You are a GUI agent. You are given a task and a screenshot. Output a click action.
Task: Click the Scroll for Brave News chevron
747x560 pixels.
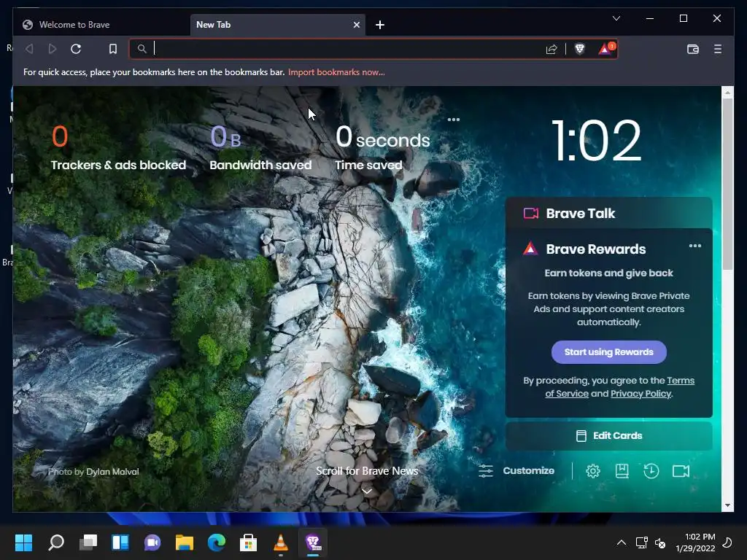(x=367, y=491)
